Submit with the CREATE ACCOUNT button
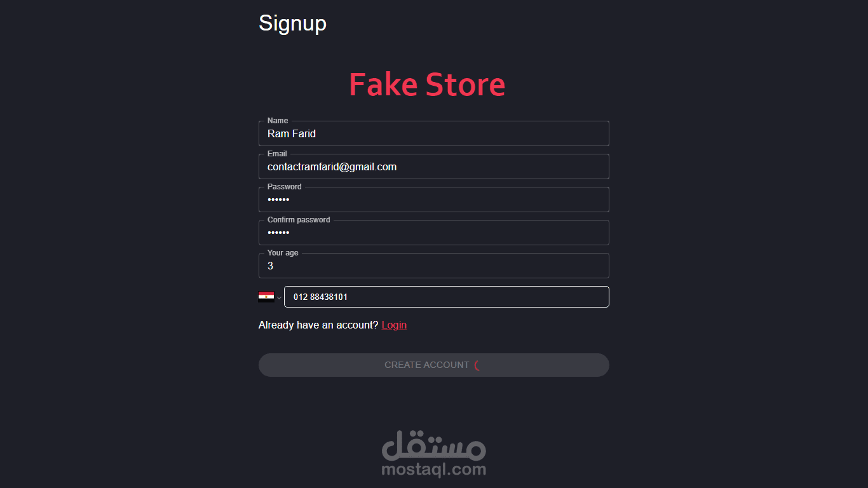Image resolution: width=868 pixels, height=488 pixels. click(434, 365)
